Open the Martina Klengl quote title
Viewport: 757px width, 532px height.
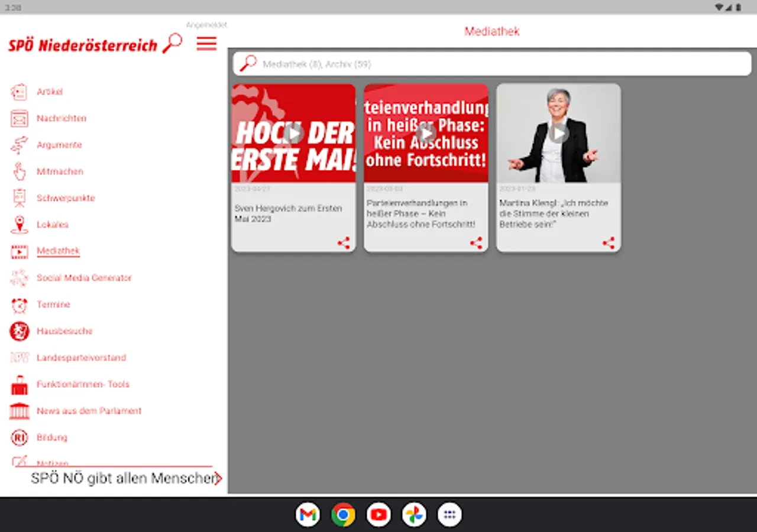coord(554,213)
